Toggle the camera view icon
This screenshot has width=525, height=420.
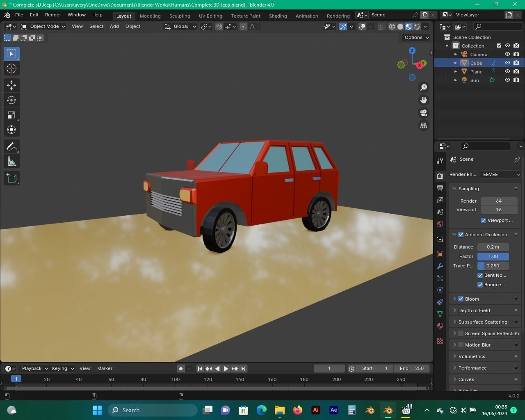tap(424, 112)
